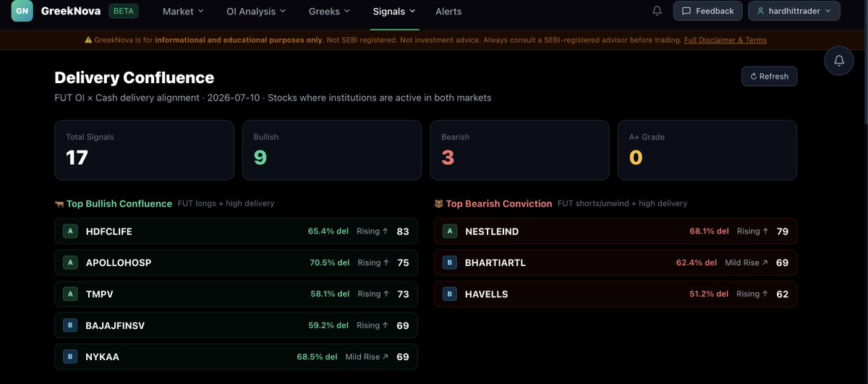Open the BHARTIARTL stock row
868x384 pixels.
[616, 263]
